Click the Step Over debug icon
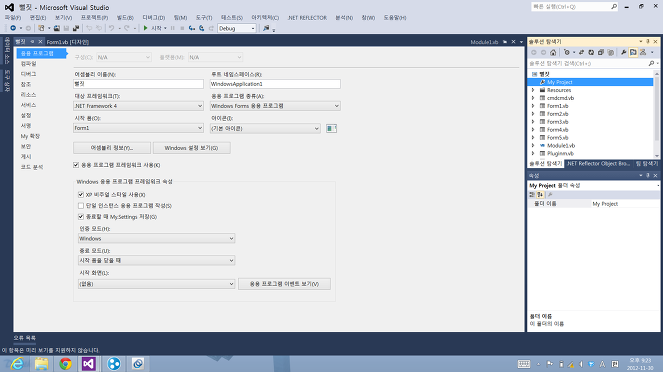 click(202, 28)
